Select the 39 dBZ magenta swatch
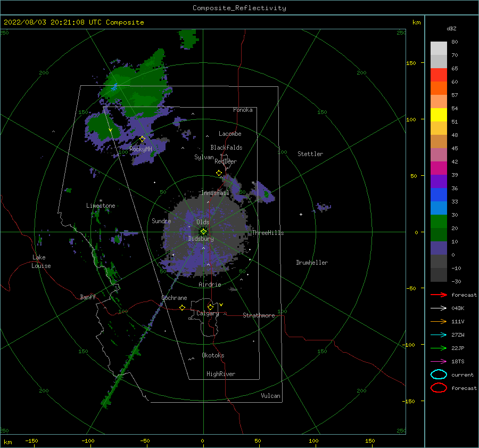The width and height of the screenshot is (479, 448). (x=439, y=168)
